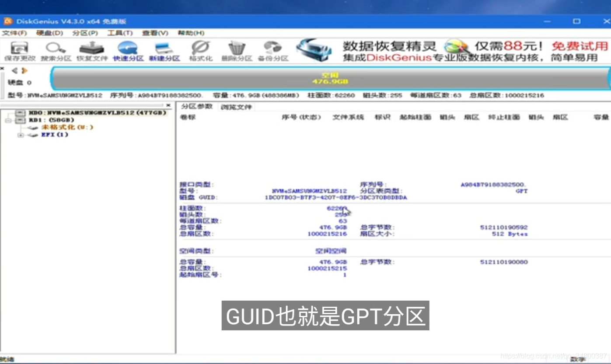Collapse the RD1 (58GB) tree node
Screen dimensions: 611x364
[8, 120]
